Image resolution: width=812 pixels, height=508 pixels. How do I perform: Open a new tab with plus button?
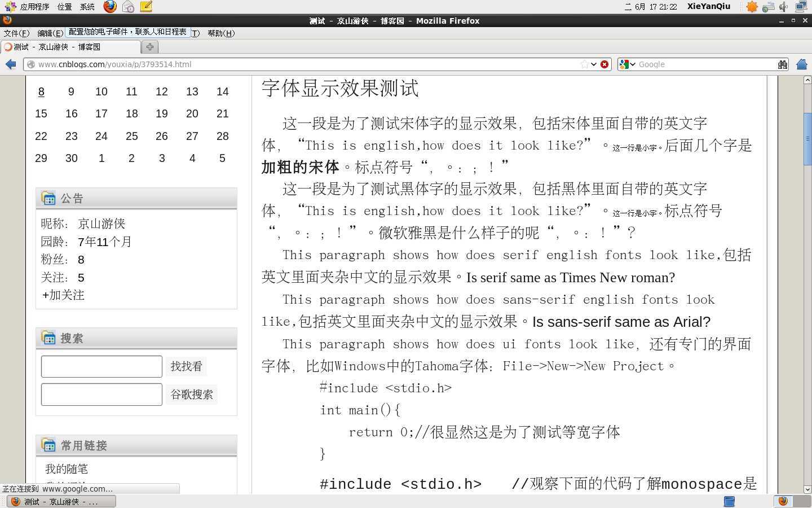point(150,47)
